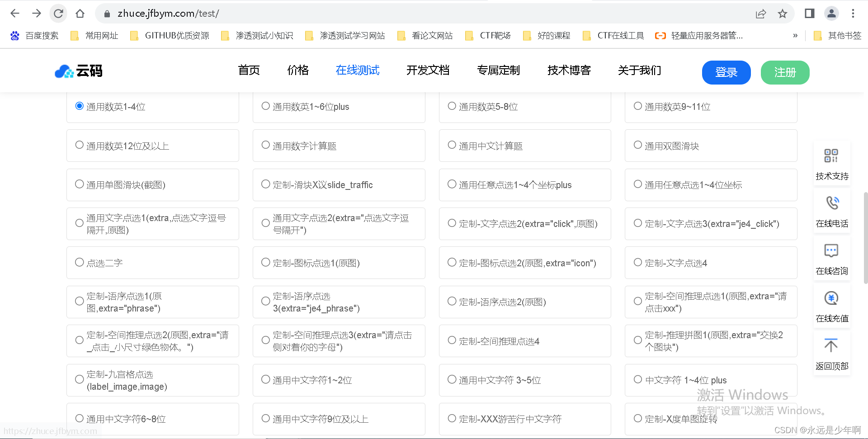Open the browser three-dot menu

point(854,14)
